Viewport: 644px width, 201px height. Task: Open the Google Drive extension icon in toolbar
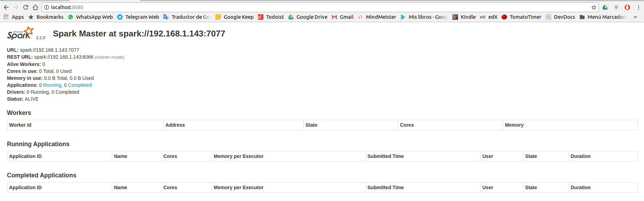[605, 7]
